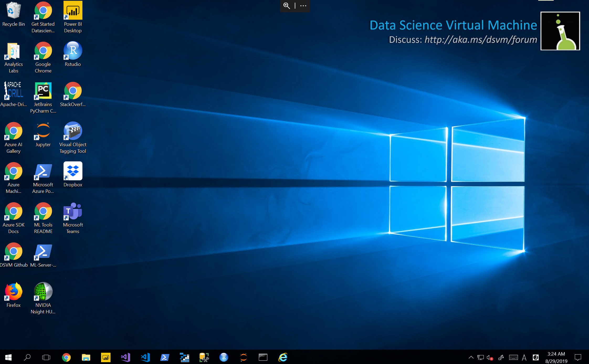589x364 pixels.
Task: Select JetBrains PyCharm desktop shortcut
Action: tap(43, 91)
